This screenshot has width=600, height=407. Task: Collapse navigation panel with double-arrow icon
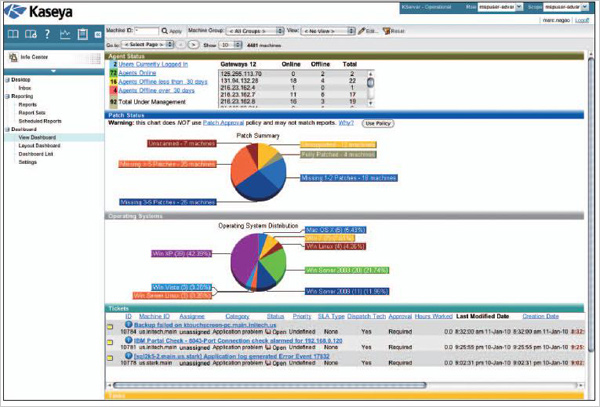coord(98,35)
